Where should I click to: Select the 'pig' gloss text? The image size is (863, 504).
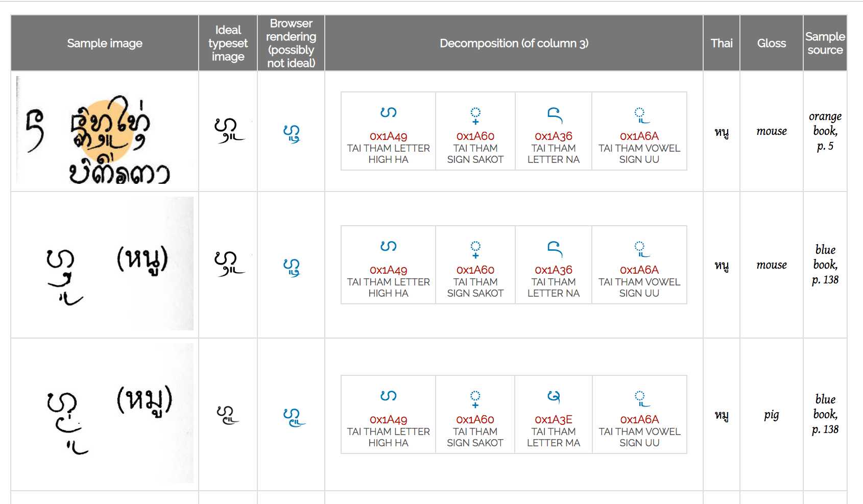(x=771, y=415)
